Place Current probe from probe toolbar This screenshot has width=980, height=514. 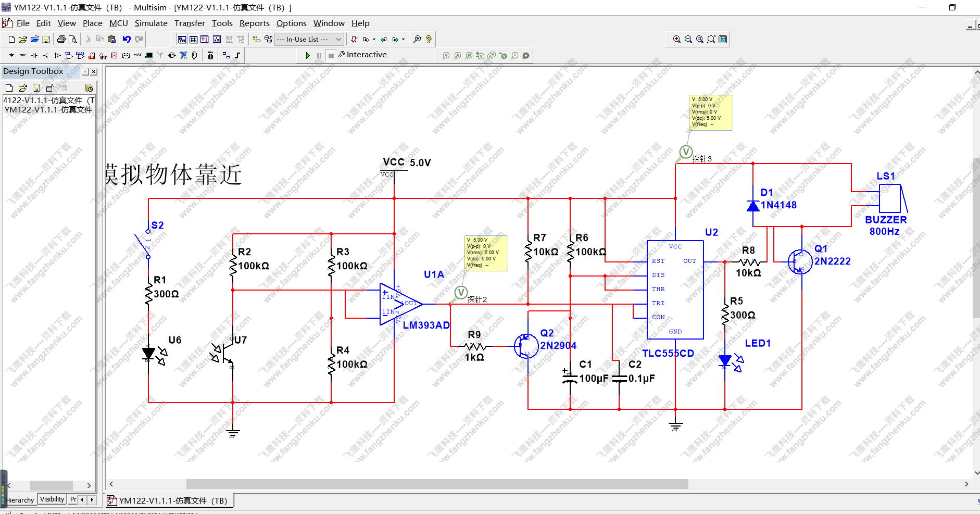click(x=458, y=55)
